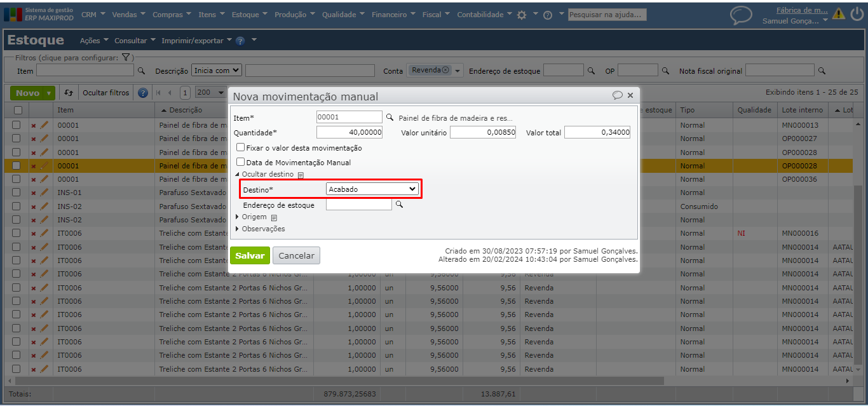The image size is (868, 406).
Task: Sort grid by Lote interno column header
Action: point(803,110)
